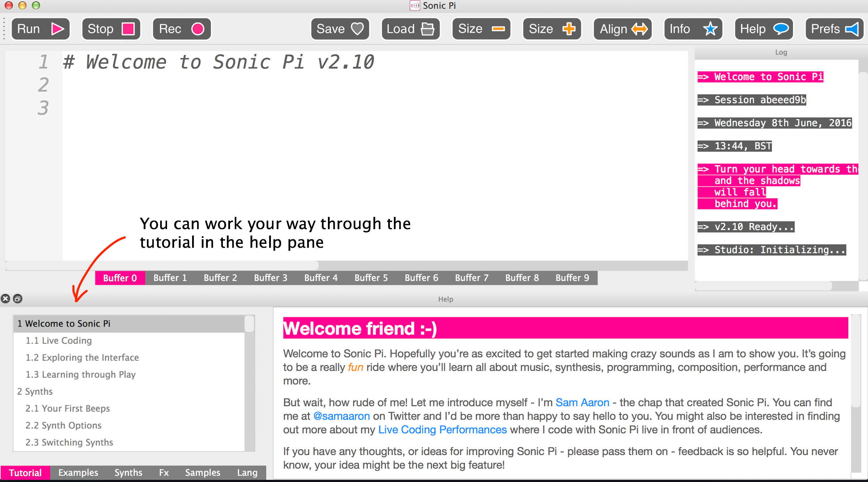
Task: Click the help content vertical scrollbar
Action: tap(856, 361)
